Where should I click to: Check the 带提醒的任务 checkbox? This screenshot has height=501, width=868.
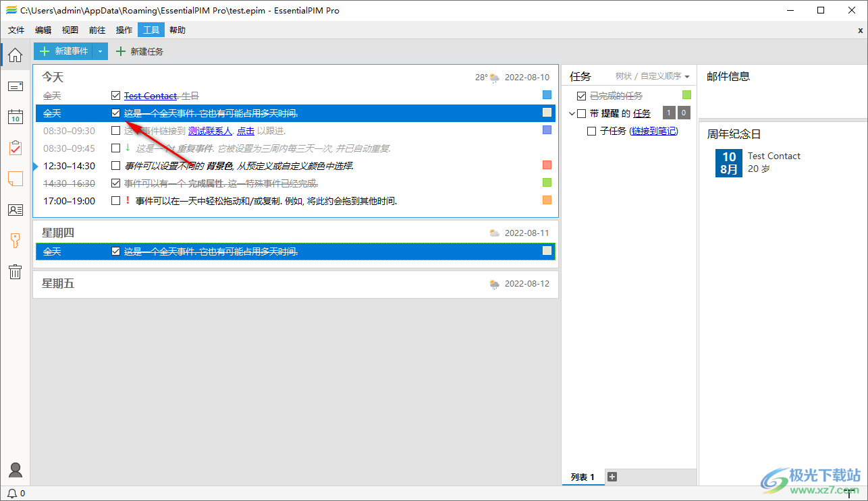tap(582, 113)
